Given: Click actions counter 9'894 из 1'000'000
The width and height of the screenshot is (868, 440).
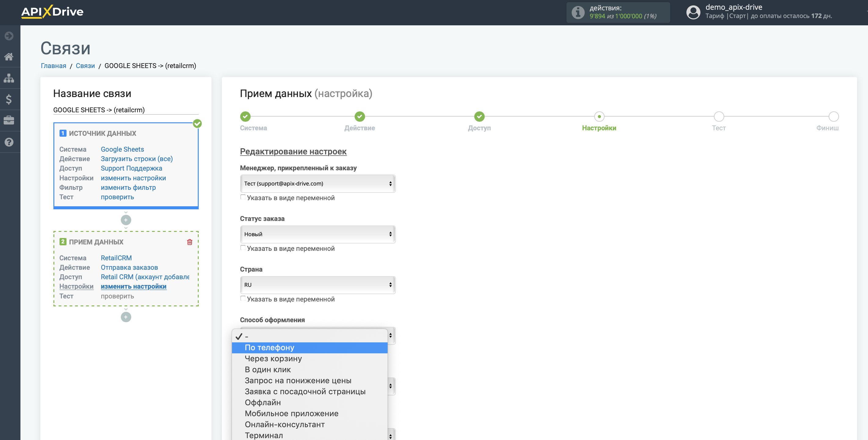Looking at the screenshot, I should (623, 16).
